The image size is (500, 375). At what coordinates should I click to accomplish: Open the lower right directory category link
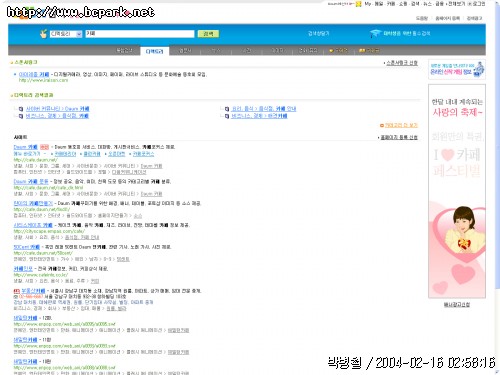click(x=259, y=116)
